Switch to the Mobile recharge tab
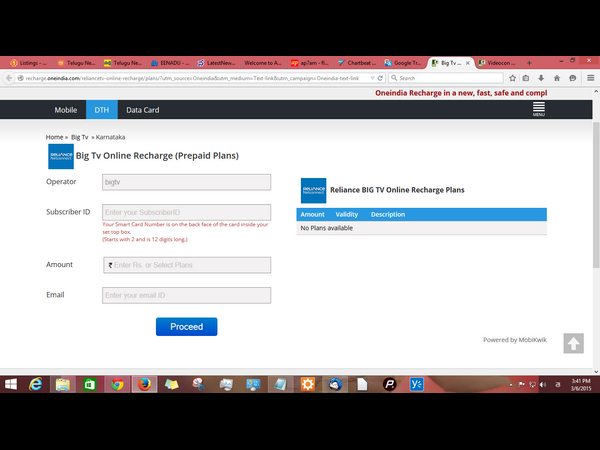The image size is (600, 450). (x=66, y=109)
